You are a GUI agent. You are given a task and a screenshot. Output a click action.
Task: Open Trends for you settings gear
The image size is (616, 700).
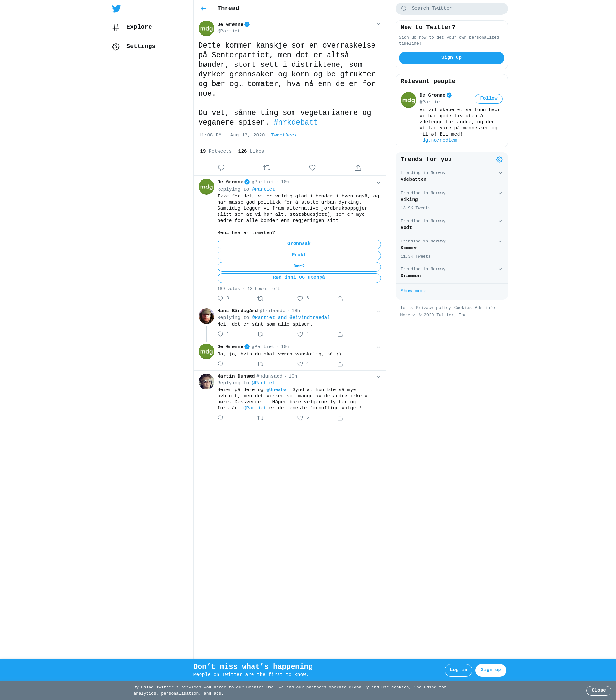(x=499, y=160)
